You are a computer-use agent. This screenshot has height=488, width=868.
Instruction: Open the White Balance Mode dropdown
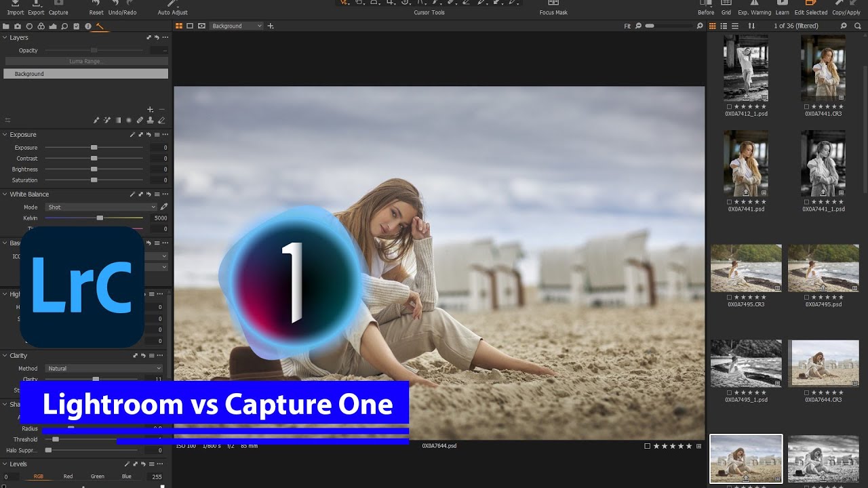[101, 207]
